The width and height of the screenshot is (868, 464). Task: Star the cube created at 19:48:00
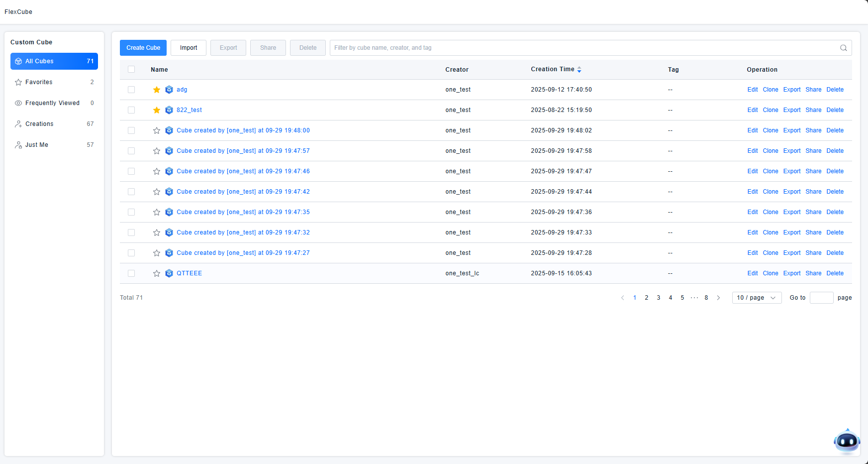(157, 130)
